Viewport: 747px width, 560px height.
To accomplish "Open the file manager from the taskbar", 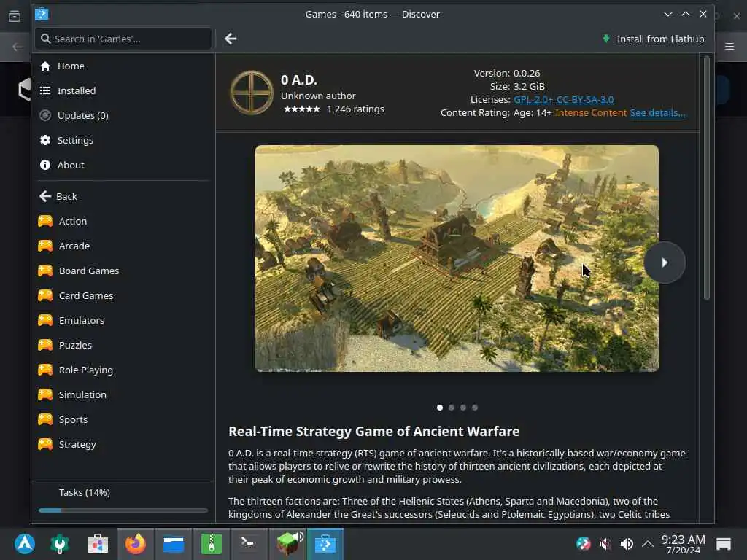I will (174, 543).
